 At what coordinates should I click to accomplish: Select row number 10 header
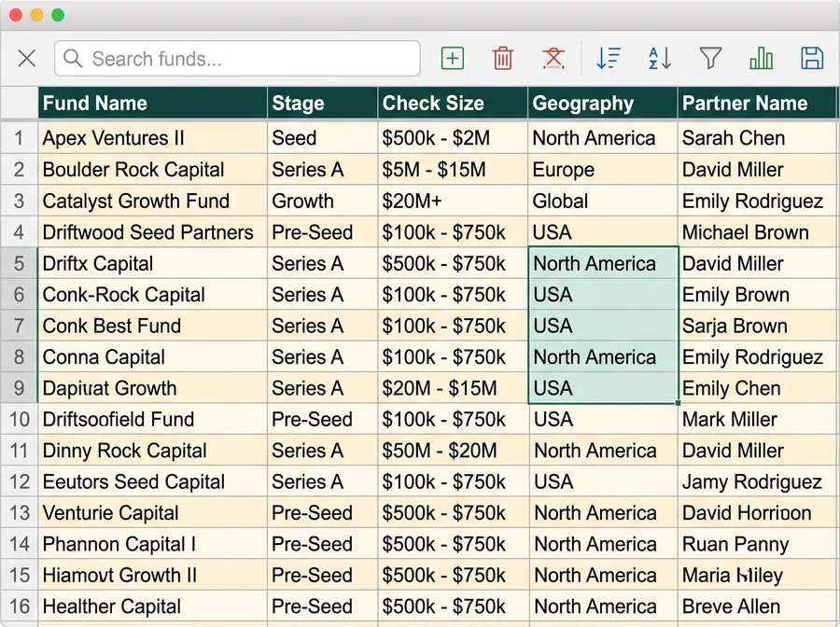tap(20, 419)
